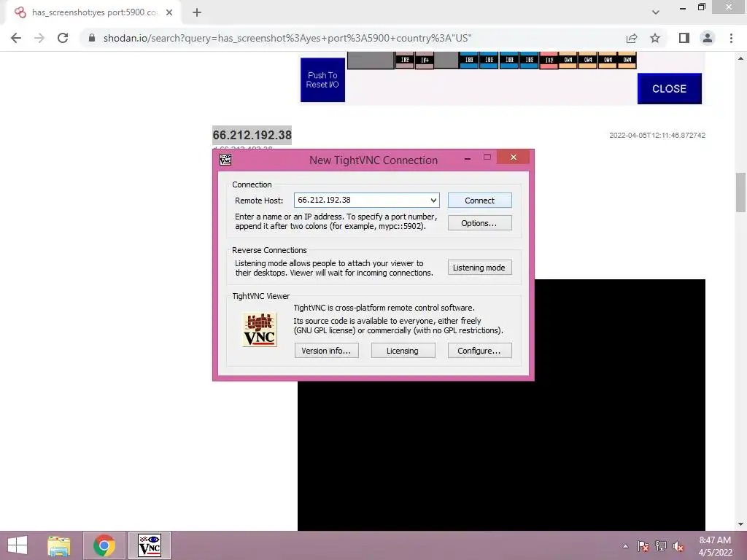747x560 pixels.
Task: Click the Connect button in TightVNC
Action: click(480, 201)
